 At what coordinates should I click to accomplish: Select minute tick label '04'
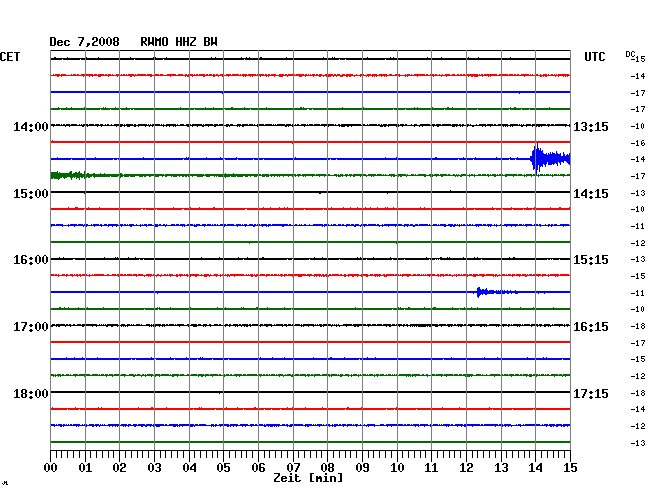point(189,468)
